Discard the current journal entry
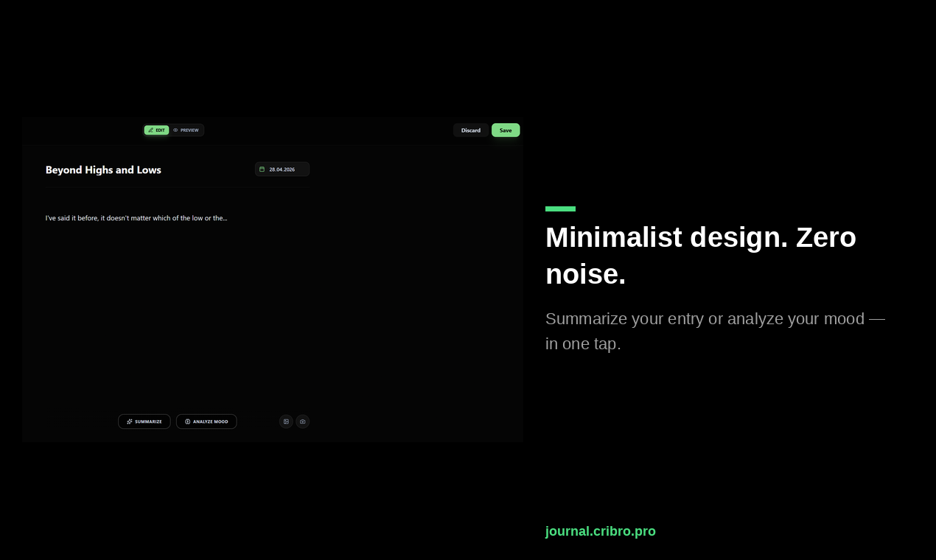Screen dimensions: 936x560 [470, 130]
